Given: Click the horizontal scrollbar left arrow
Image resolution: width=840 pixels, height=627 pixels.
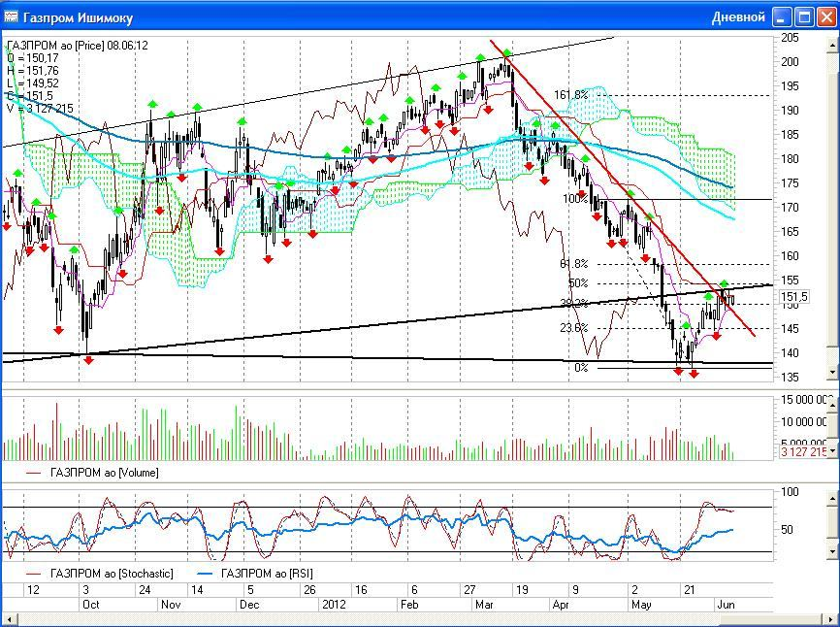Looking at the screenshot, I should 10,618.
